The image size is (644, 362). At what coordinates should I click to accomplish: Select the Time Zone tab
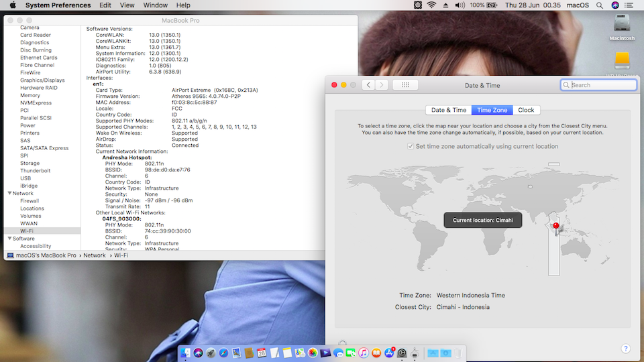(492, 110)
